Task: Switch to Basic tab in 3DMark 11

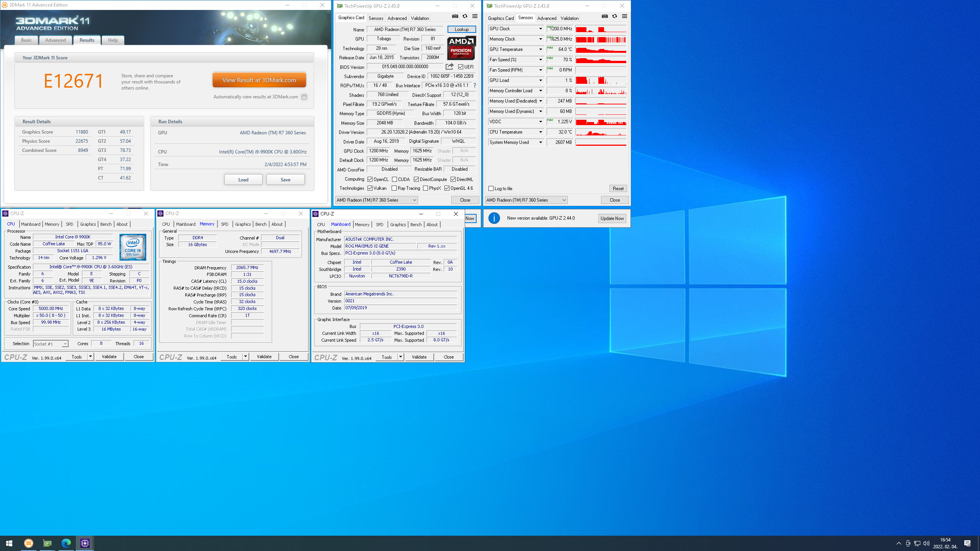Action: [26, 40]
